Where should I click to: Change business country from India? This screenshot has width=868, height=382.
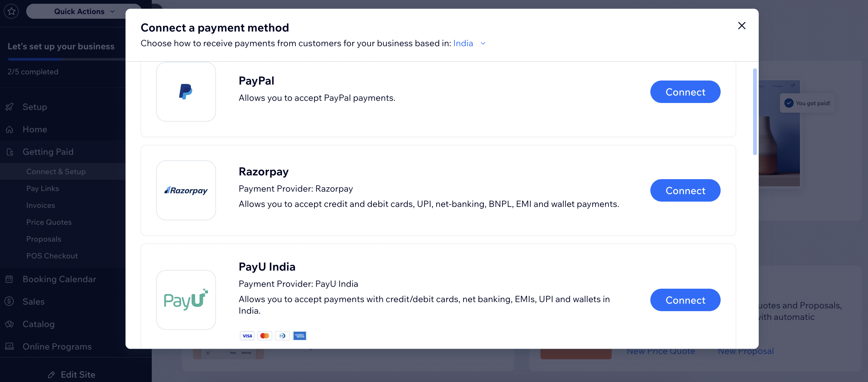click(x=463, y=43)
